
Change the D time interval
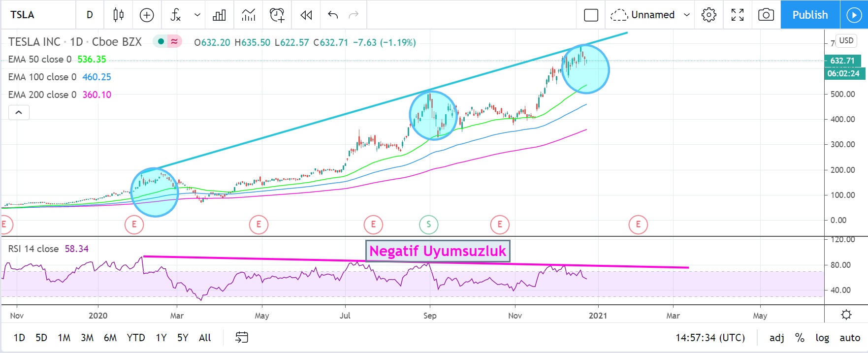[x=90, y=15]
